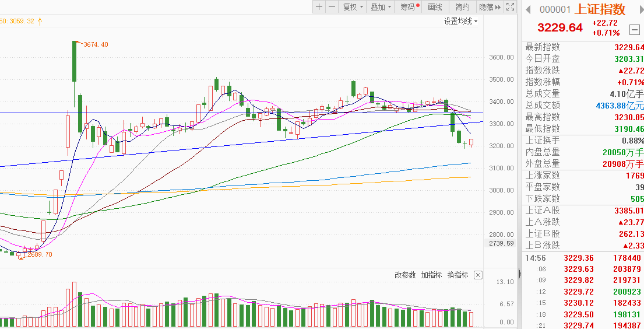Expand the 设置均线 dropdown
Image resolution: width=644 pixels, height=329 pixels.
pos(460,21)
